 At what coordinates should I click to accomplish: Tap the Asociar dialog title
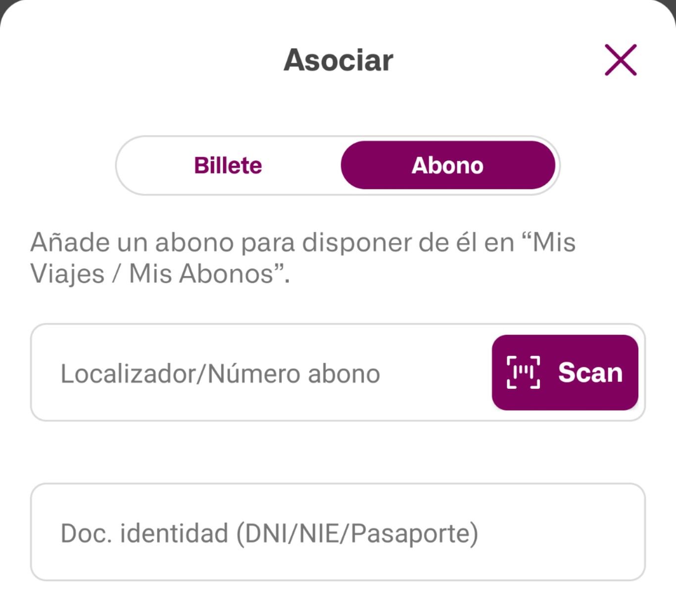coord(337,59)
